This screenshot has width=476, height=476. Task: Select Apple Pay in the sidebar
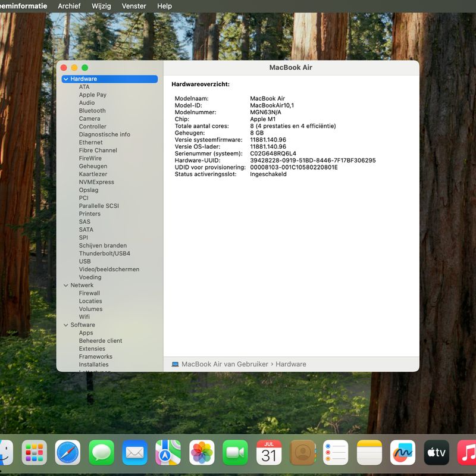pyautogui.click(x=93, y=95)
